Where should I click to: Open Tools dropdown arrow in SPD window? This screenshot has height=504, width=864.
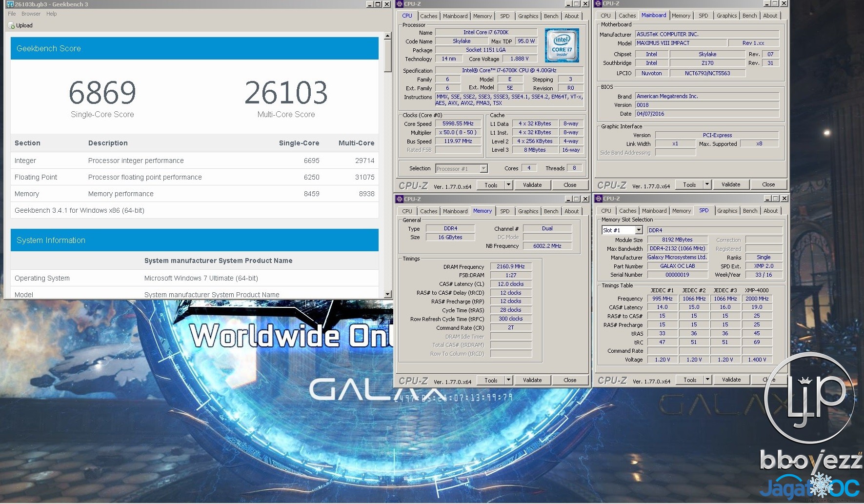tap(707, 380)
